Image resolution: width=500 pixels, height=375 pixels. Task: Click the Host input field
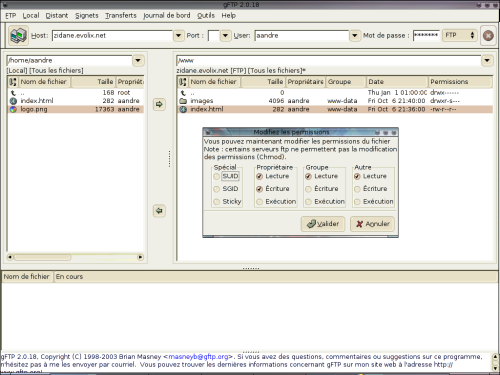pos(112,35)
